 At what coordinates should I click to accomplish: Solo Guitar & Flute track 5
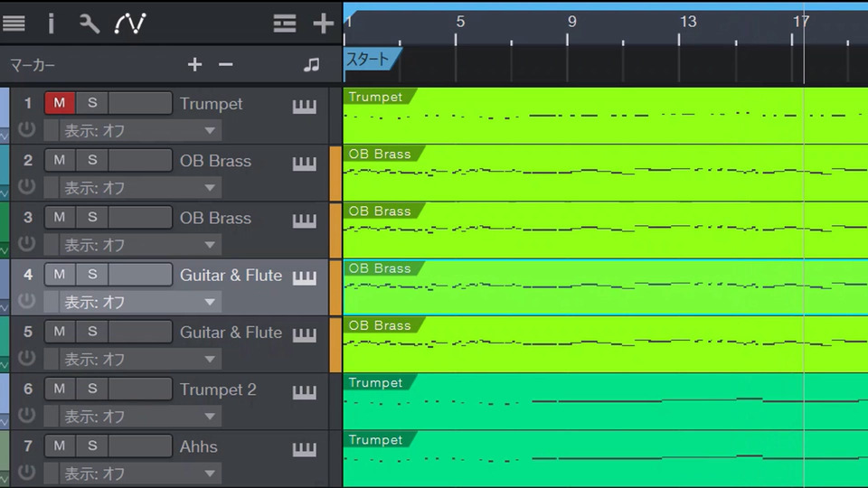click(x=92, y=332)
